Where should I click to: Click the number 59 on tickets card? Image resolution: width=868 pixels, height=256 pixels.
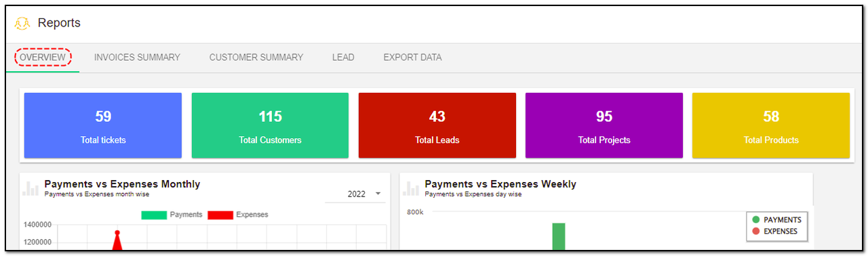103,116
